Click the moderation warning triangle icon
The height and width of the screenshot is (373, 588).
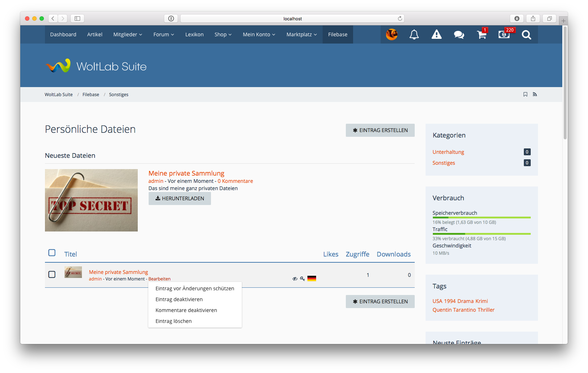[436, 35]
